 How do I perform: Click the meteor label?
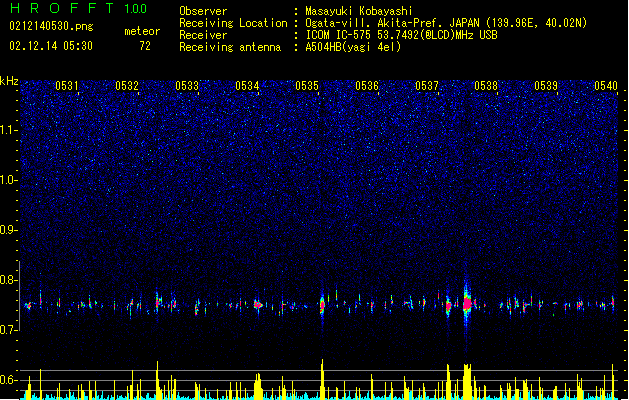tap(142, 32)
